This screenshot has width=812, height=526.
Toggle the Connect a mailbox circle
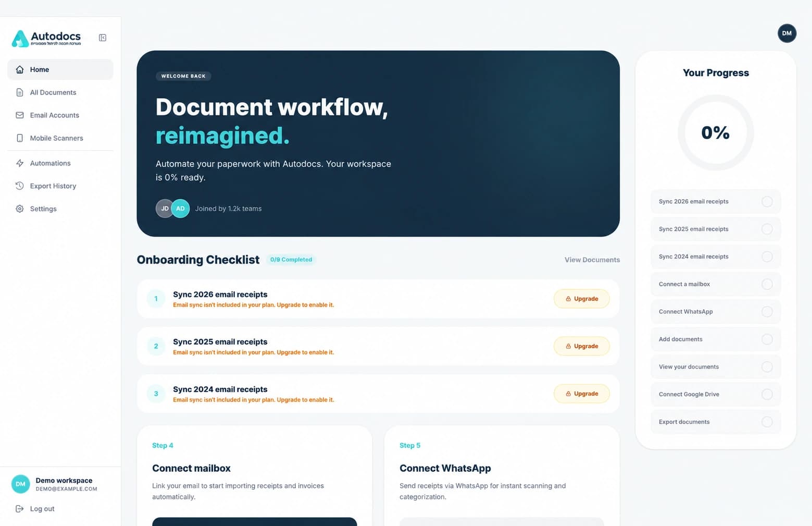click(767, 284)
